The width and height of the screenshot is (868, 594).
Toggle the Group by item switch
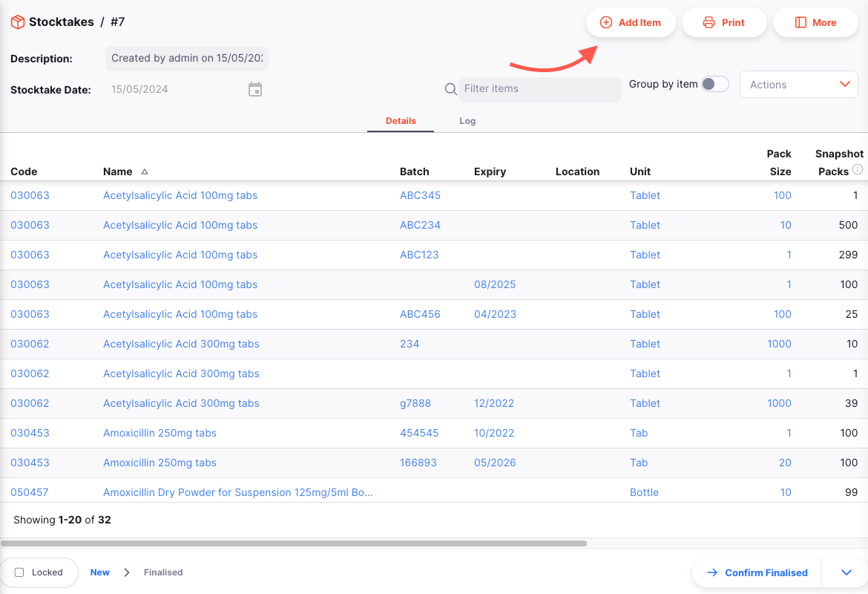(714, 84)
